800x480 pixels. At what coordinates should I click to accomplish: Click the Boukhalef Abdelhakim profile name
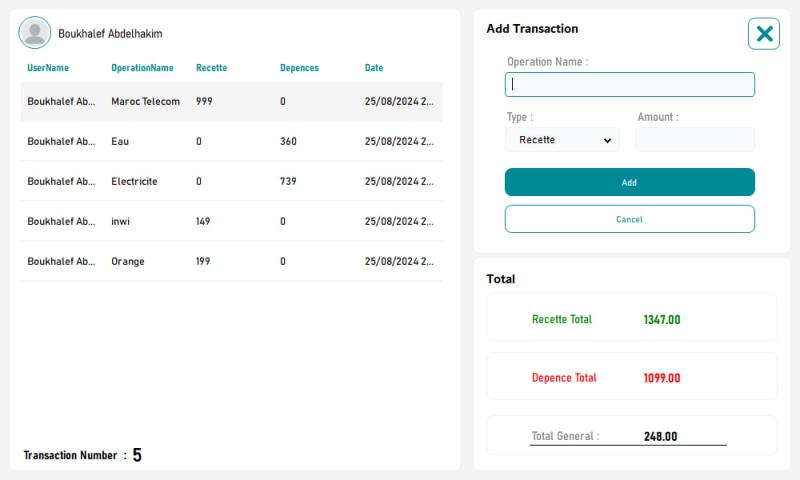tap(110, 34)
